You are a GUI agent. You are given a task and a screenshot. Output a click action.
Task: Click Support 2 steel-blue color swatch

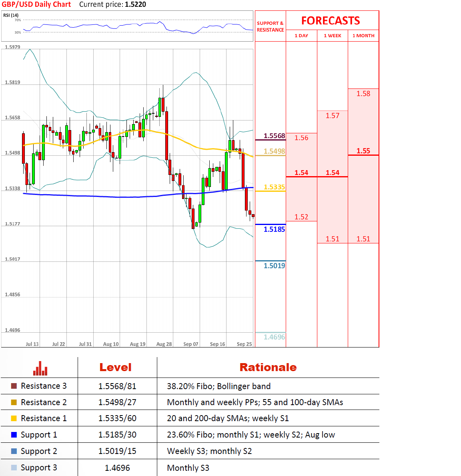pyautogui.click(x=14, y=451)
